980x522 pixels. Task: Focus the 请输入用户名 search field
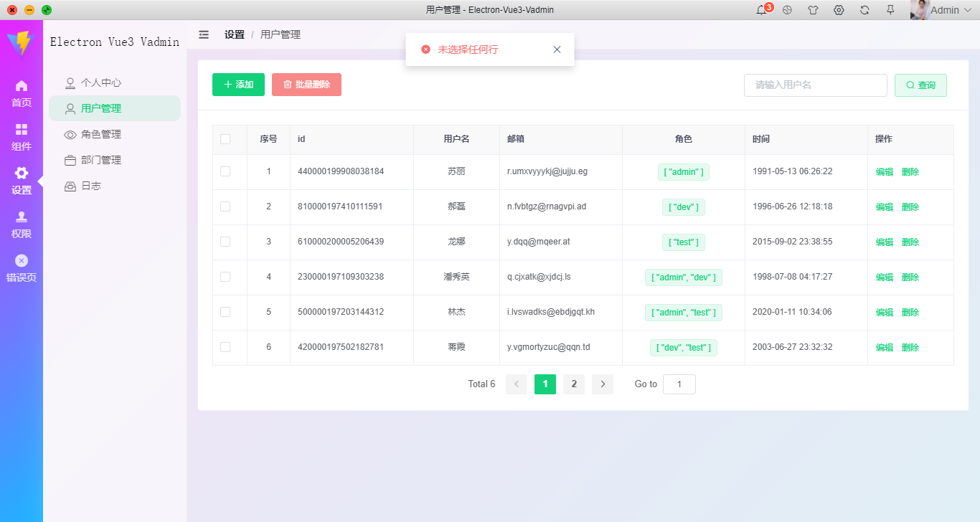(816, 85)
